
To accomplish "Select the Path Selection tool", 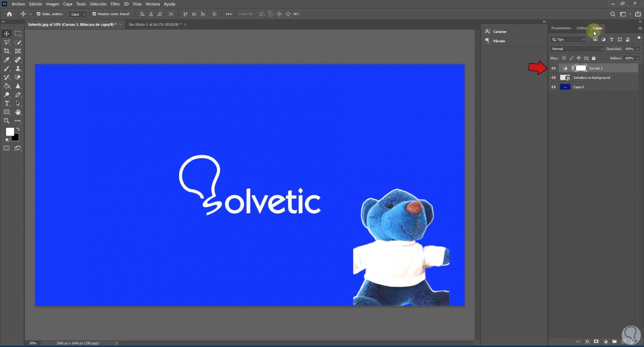I will pyautogui.click(x=18, y=103).
